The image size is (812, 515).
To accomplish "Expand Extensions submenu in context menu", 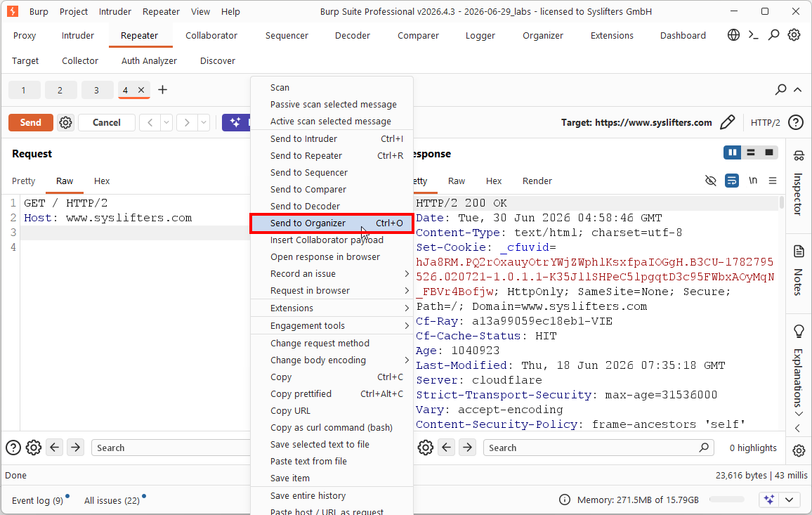I will 332,308.
